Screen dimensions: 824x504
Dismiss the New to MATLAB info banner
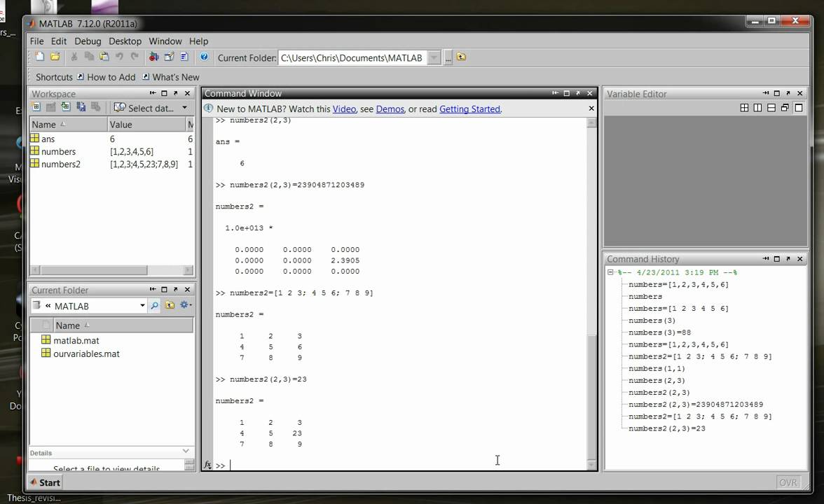(x=591, y=108)
